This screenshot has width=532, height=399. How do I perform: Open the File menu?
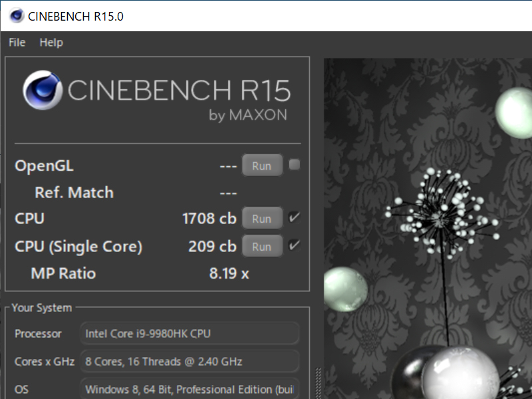[17, 43]
